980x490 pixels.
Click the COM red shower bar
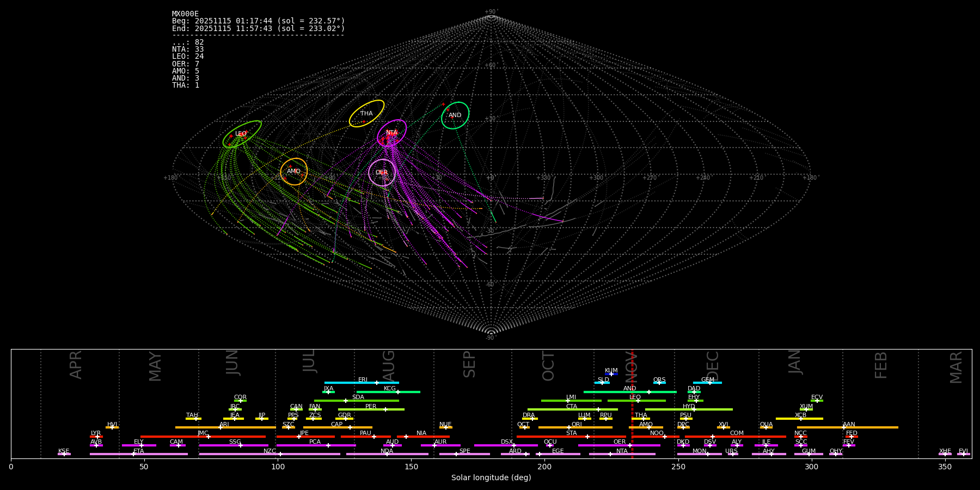click(x=736, y=437)
